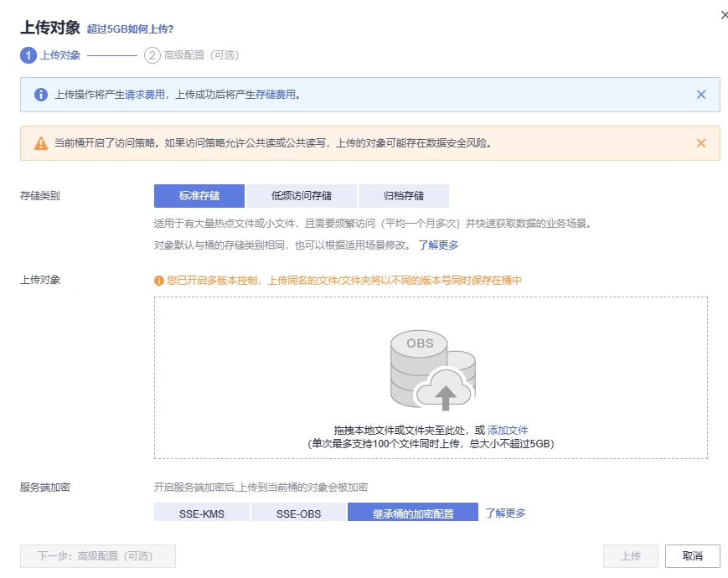The image size is (728, 578).
Task: Open the 添加文件 link
Action: pos(508,430)
